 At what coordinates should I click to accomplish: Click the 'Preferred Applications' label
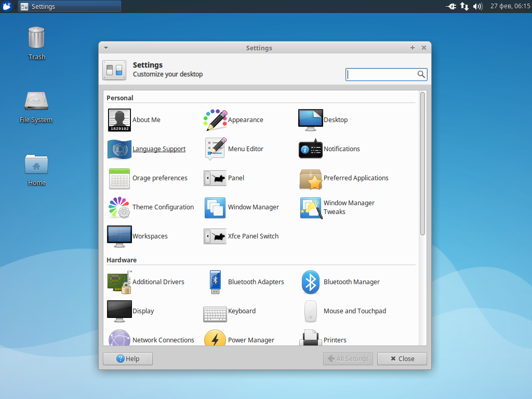click(356, 178)
